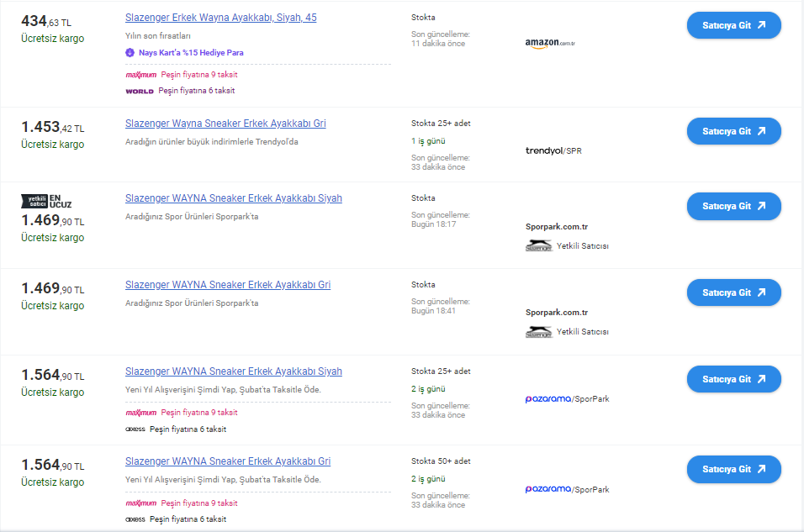Click the purple Nays Kart gift icon
The height and width of the screenshot is (532, 804).
130,52
